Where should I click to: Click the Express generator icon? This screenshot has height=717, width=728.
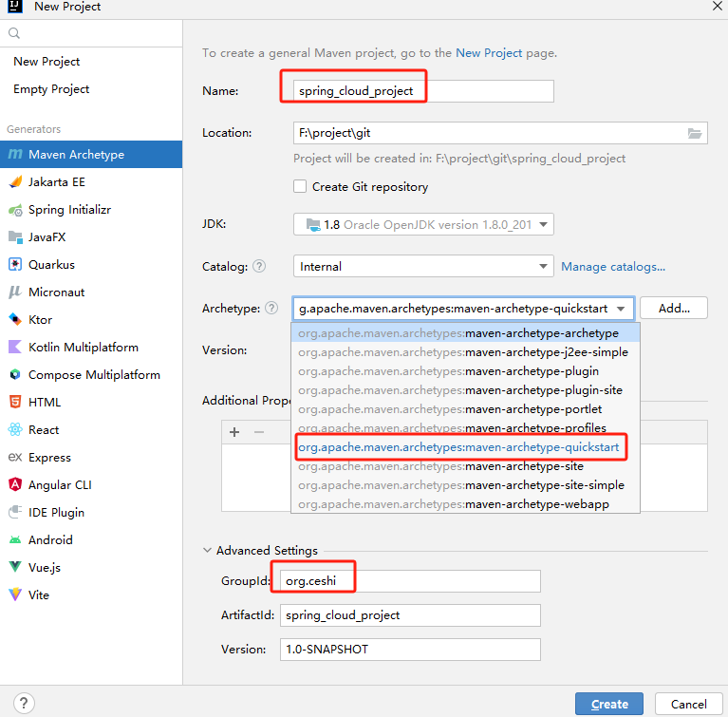15,457
